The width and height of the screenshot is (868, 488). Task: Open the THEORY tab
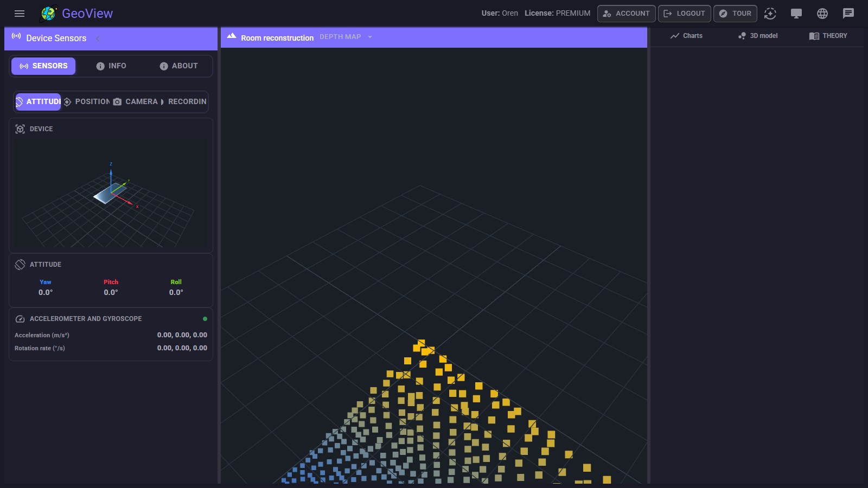tap(828, 36)
